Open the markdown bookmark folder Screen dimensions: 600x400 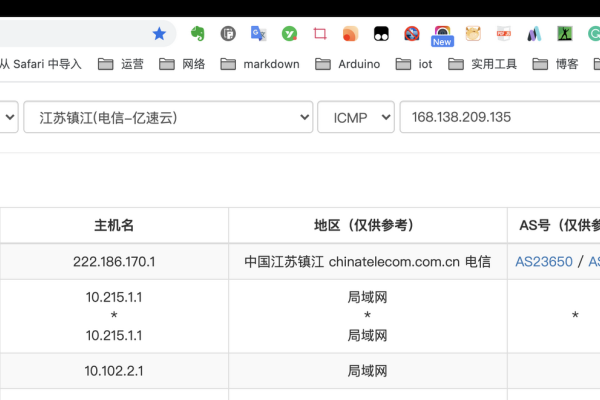(x=260, y=64)
